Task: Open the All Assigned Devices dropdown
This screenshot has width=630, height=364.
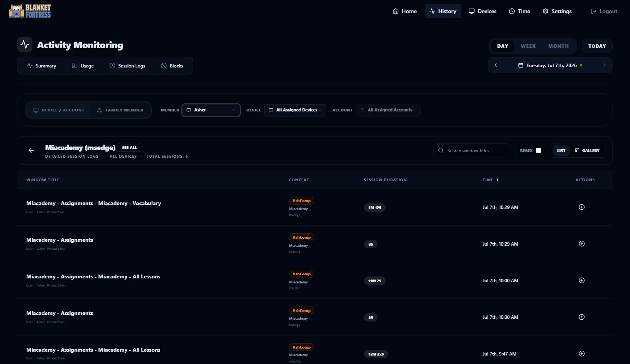Action: [295, 110]
